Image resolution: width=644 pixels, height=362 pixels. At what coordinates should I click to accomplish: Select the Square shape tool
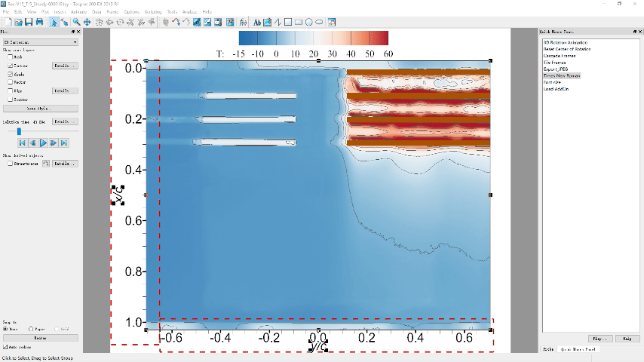[288, 22]
